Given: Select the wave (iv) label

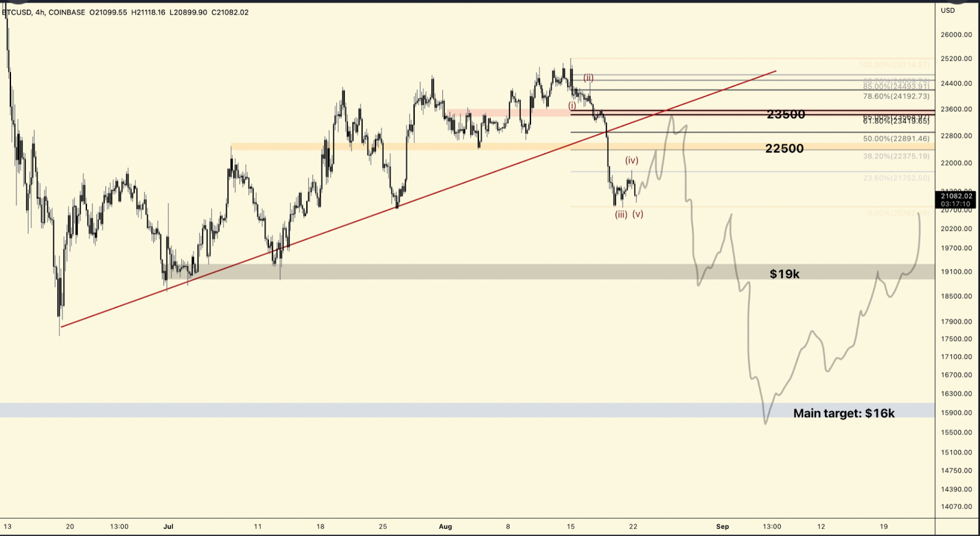Looking at the screenshot, I should (x=631, y=160).
